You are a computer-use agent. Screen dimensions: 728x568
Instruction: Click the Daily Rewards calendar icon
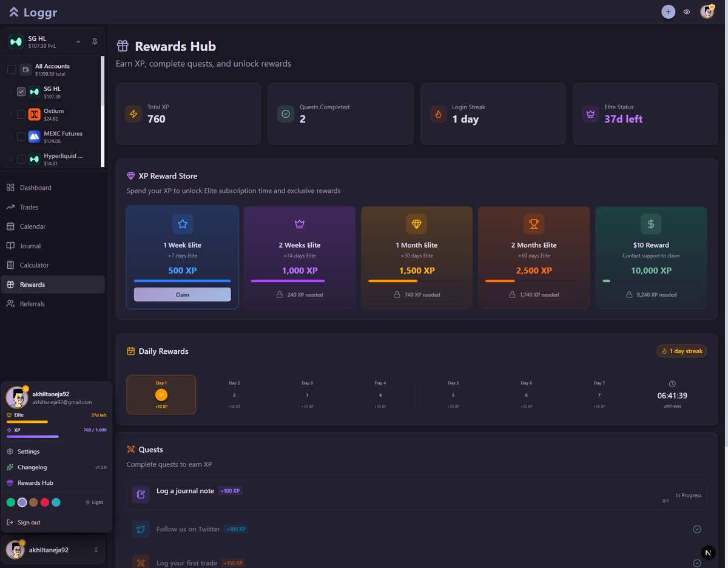tap(131, 351)
